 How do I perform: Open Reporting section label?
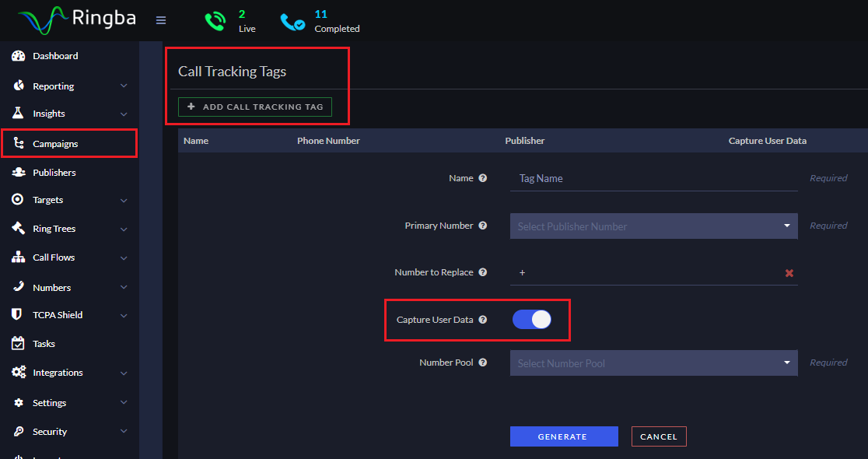pyautogui.click(x=53, y=86)
